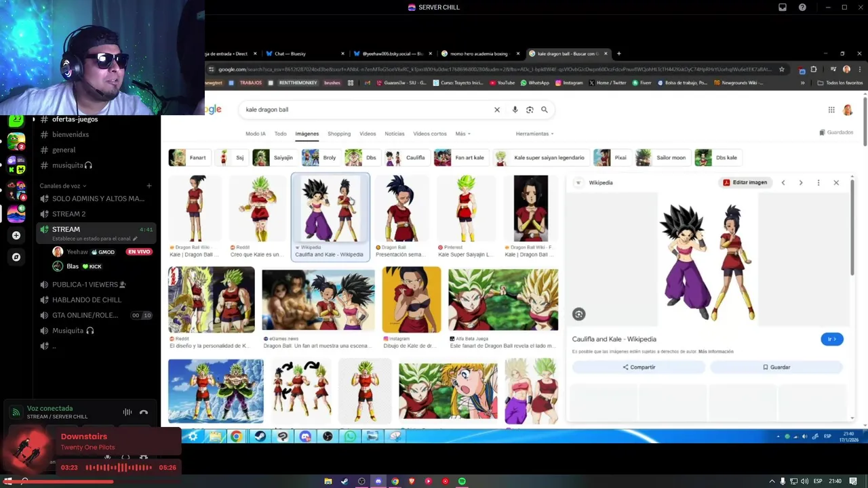Open the Más información link

pyautogui.click(x=716, y=352)
